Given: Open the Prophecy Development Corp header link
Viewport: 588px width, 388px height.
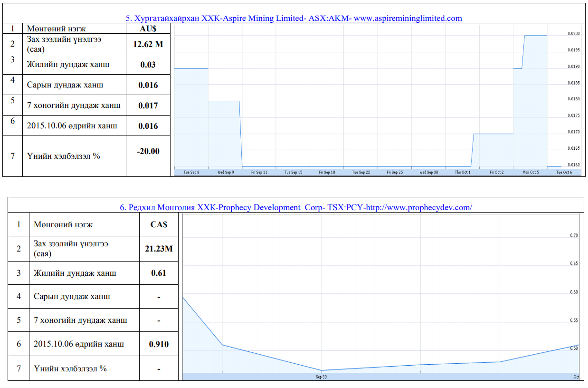Looking at the screenshot, I should [295, 207].
